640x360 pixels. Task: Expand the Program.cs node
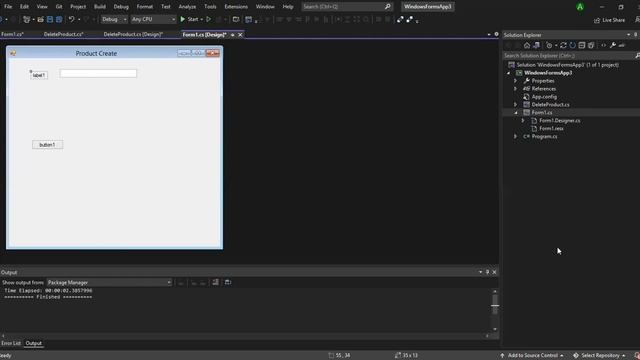pyautogui.click(x=516, y=136)
